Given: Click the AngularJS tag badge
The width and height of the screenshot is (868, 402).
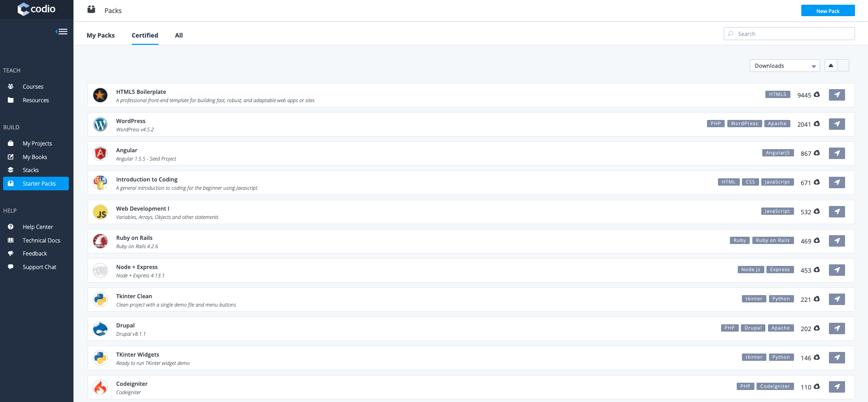Looking at the screenshot, I should (778, 153).
